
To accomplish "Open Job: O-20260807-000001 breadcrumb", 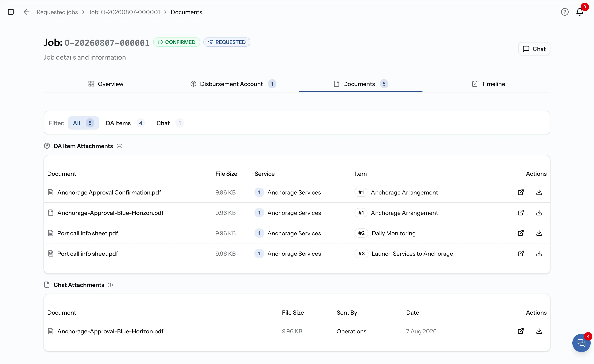I will (x=124, y=12).
